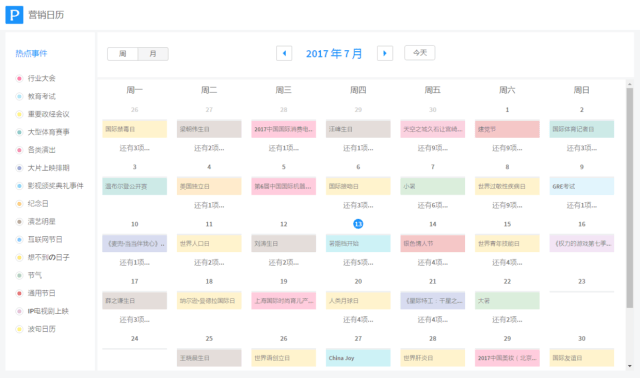Expand 还有6项 under July 7
This screenshot has height=378, width=640.
click(x=433, y=205)
